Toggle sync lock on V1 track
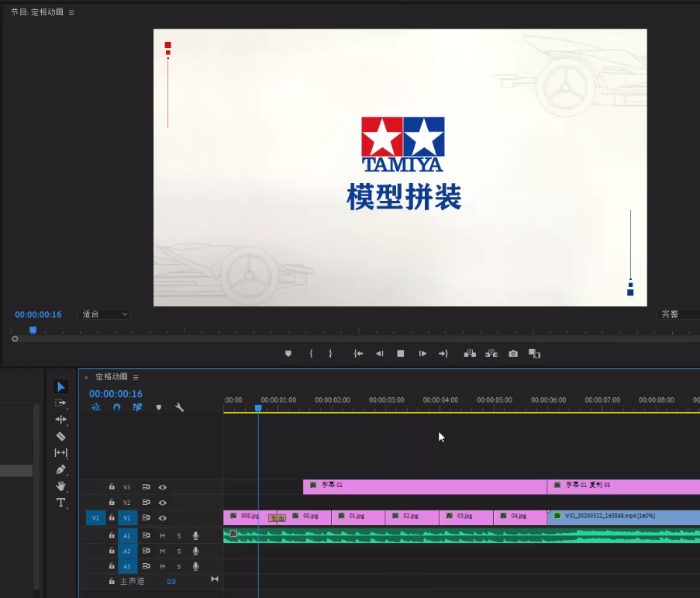Image resolution: width=700 pixels, height=598 pixels. point(146,517)
